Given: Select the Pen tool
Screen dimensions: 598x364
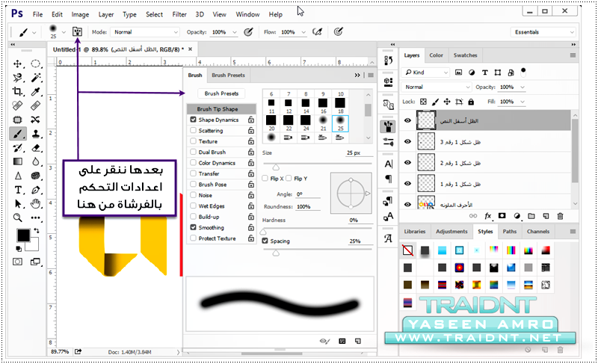Looking at the screenshot, I should [35, 190].
